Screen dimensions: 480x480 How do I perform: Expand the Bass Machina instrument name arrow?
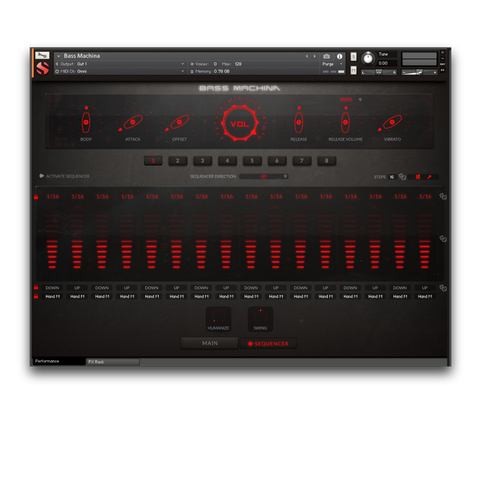pos(58,56)
